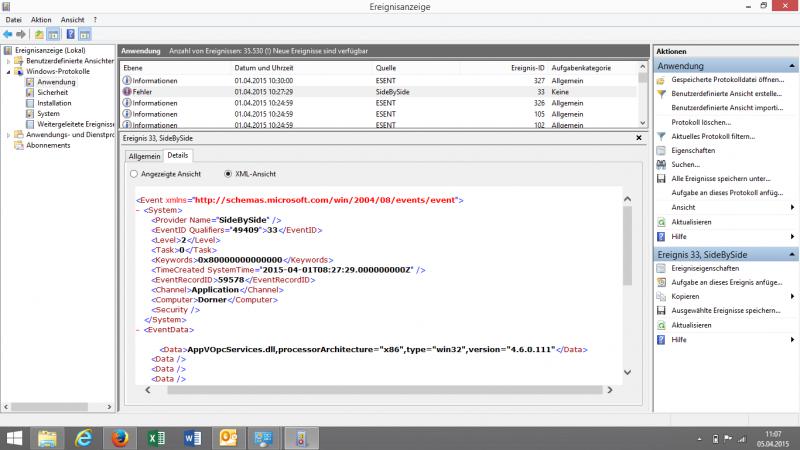Screen dimensions: 800x450
Task: Click the Aktualisieren icon under Anwendung
Action: click(x=661, y=222)
